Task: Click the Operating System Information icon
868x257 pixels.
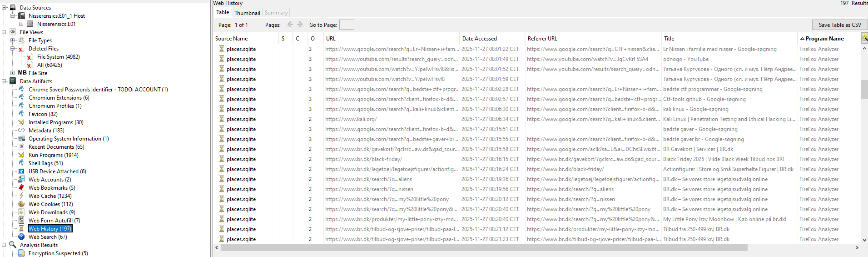Action: point(21,138)
